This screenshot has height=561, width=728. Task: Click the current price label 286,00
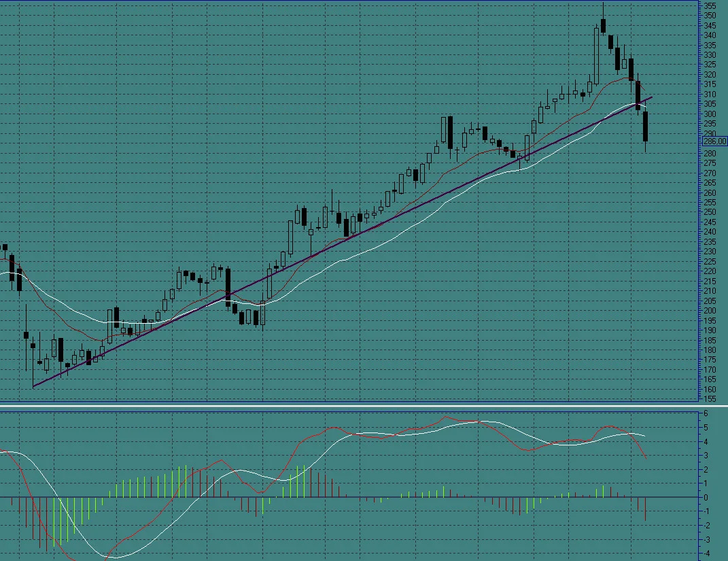(715, 141)
